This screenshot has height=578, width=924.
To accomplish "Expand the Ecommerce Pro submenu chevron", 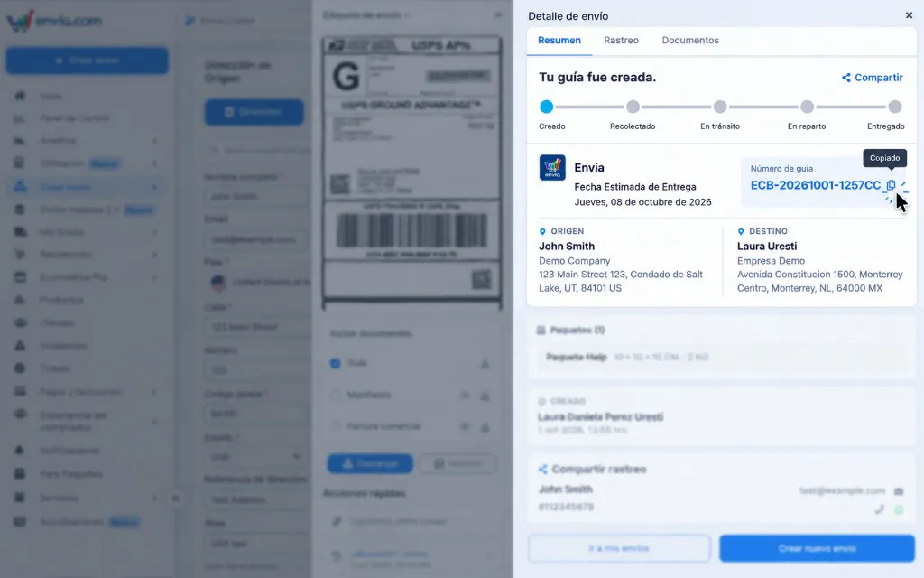I will pos(154,277).
